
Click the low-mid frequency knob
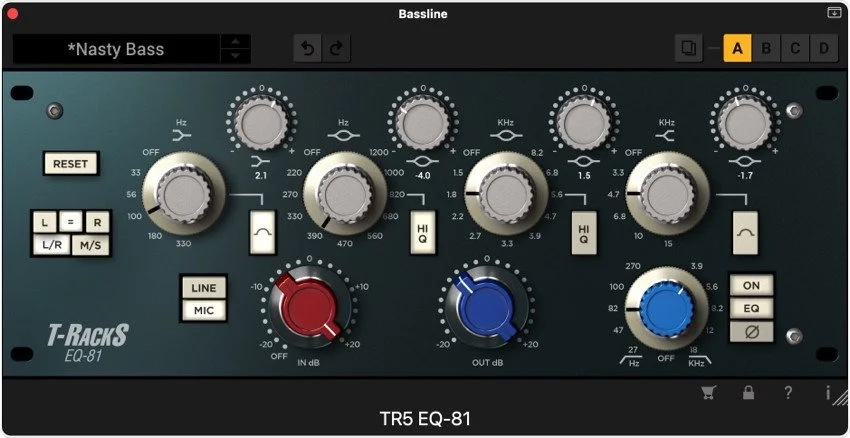[345, 194]
